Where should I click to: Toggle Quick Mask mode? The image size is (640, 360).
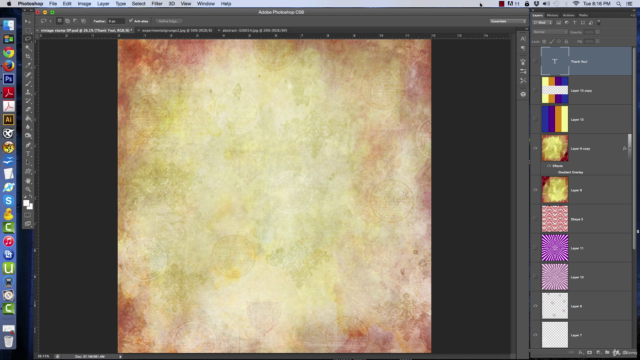(x=28, y=215)
